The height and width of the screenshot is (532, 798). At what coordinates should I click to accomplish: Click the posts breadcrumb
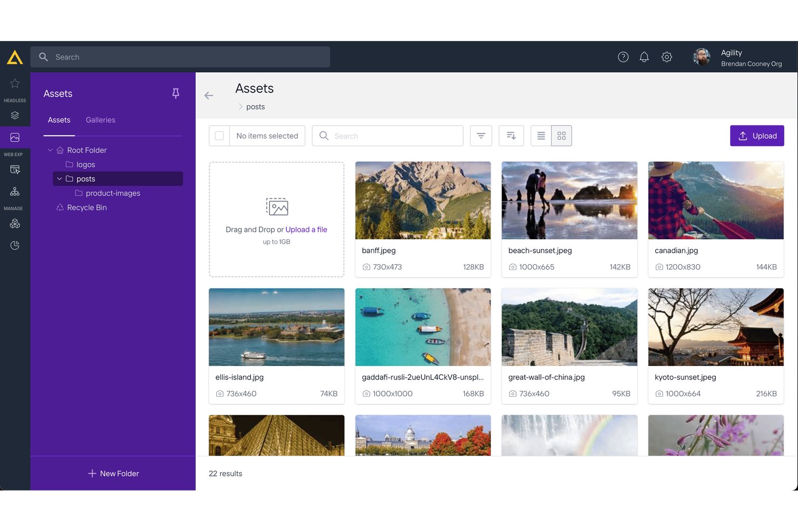coord(256,107)
